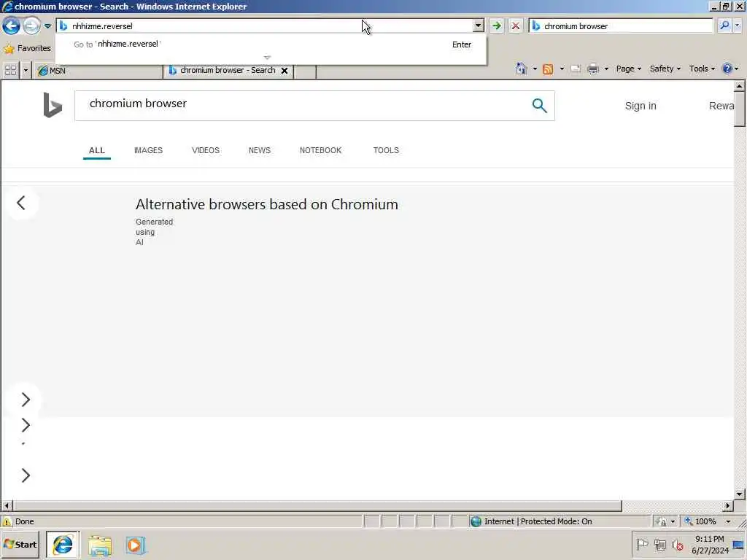Click the Show desktop button
Image resolution: width=747 pixels, height=560 pixels.
click(739, 545)
